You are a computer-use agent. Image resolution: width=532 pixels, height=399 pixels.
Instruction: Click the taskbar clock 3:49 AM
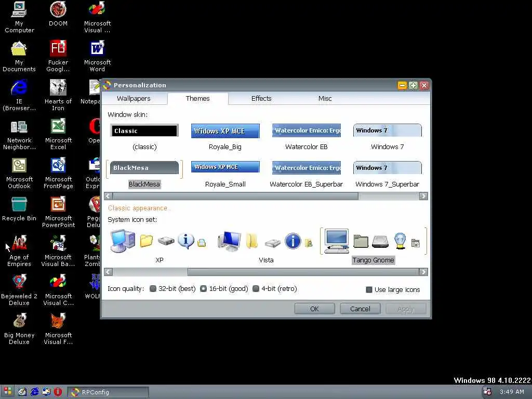click(512, 392)
